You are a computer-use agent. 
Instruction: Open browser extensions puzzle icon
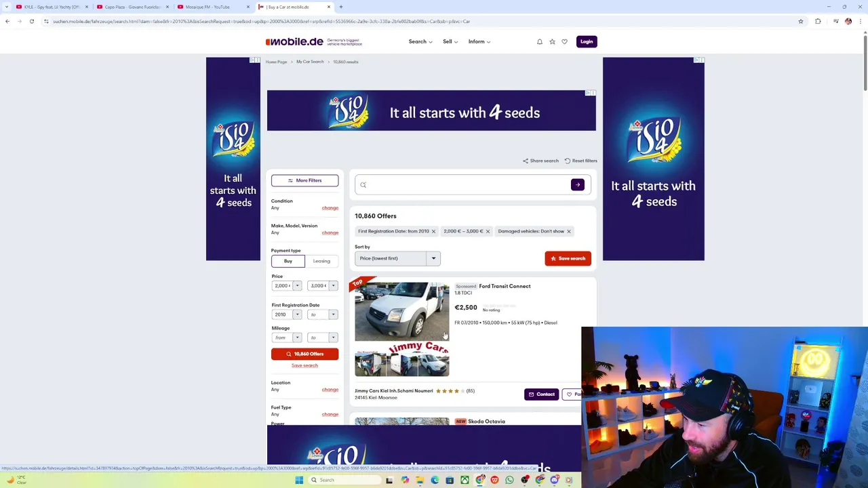coord(818,21)
